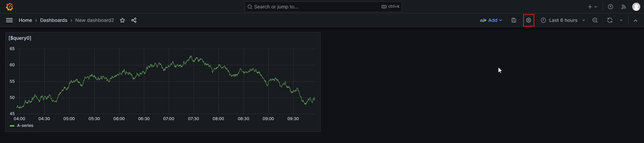Screen dimensions: 644x143
Task: Toggle A-series visibility in the legend
Action: 25,126
